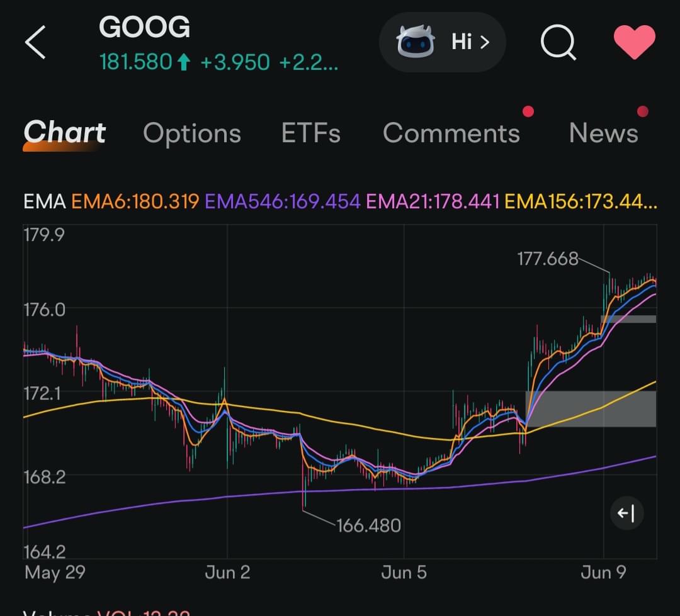Select the 168.2 price axis label
The image size is (680, 616).
[x=44, y=478]
